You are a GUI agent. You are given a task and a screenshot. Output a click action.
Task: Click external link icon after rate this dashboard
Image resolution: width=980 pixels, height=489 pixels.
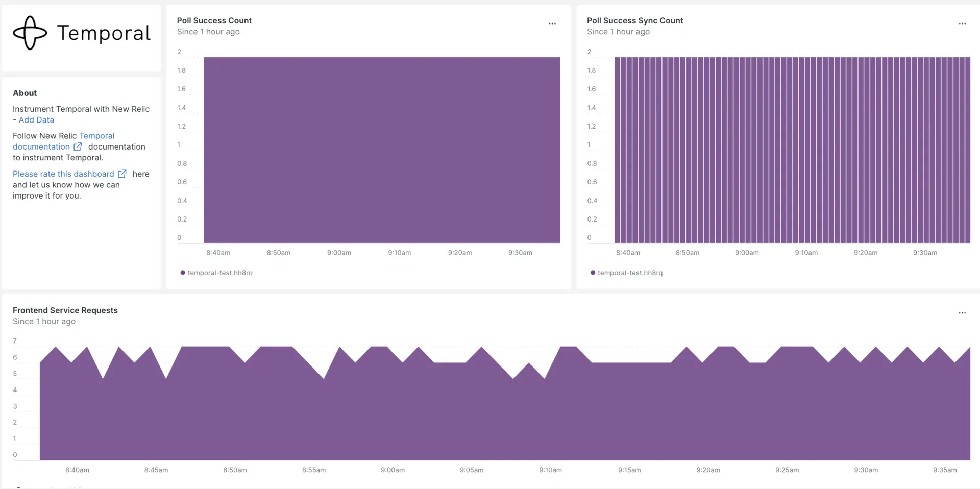(122, 174)
